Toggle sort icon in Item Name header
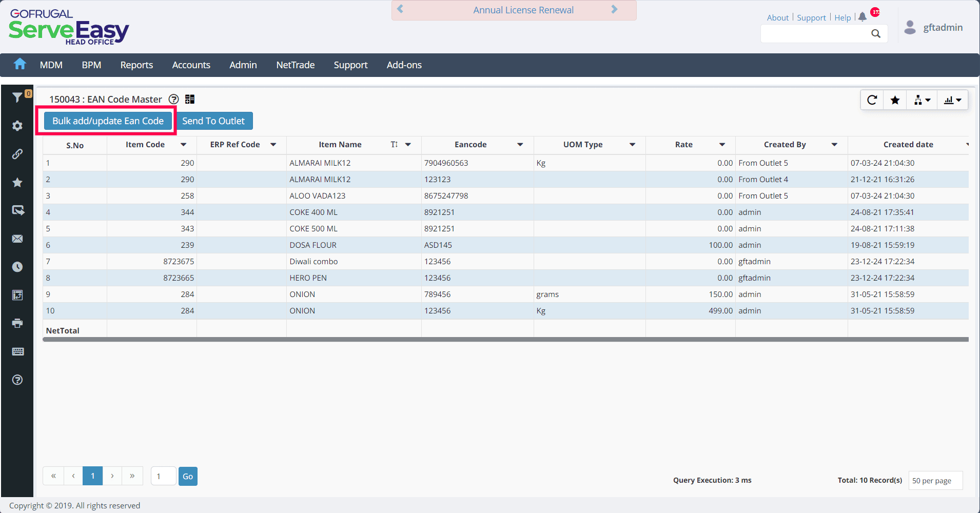The width and height of the screenshot is (980, 513). pyautogui.click(x=394, y=145)
